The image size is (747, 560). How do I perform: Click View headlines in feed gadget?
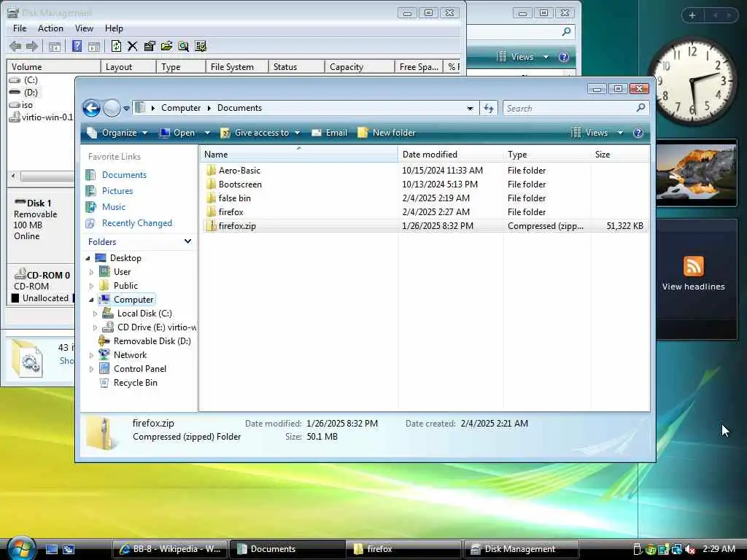coord(693,287)
